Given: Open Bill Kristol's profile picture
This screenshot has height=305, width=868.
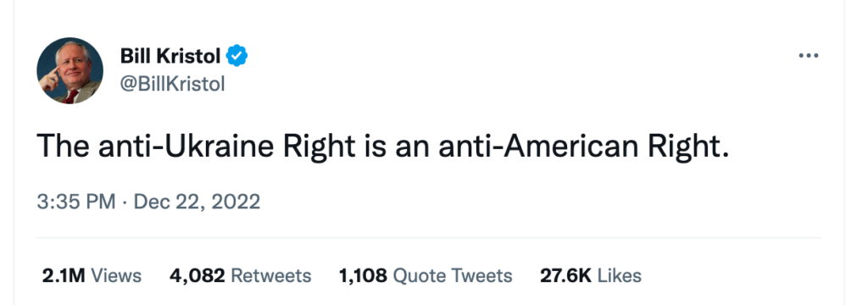Looking at the screenshot, I should [x=70, y=70].
